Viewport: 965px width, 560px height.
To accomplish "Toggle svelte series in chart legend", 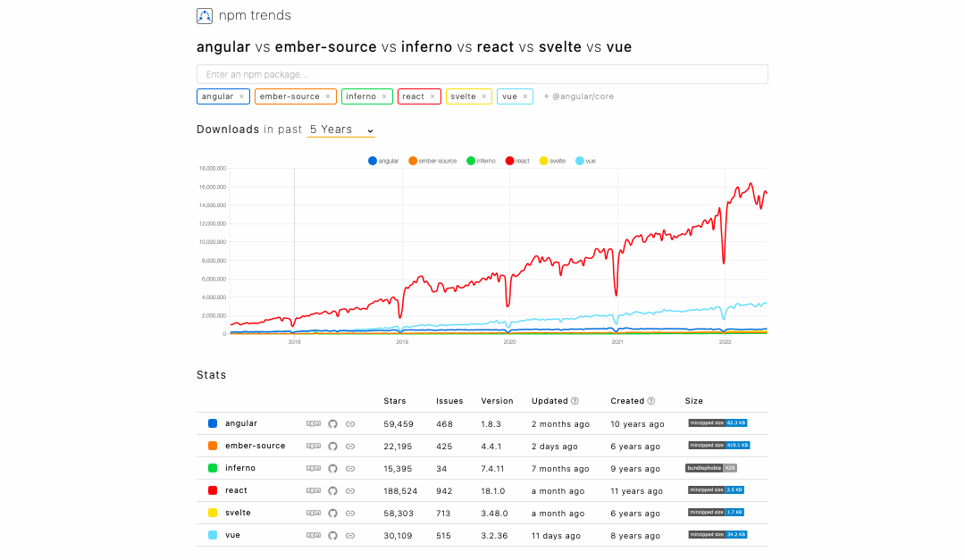I will tap(553, 161).
